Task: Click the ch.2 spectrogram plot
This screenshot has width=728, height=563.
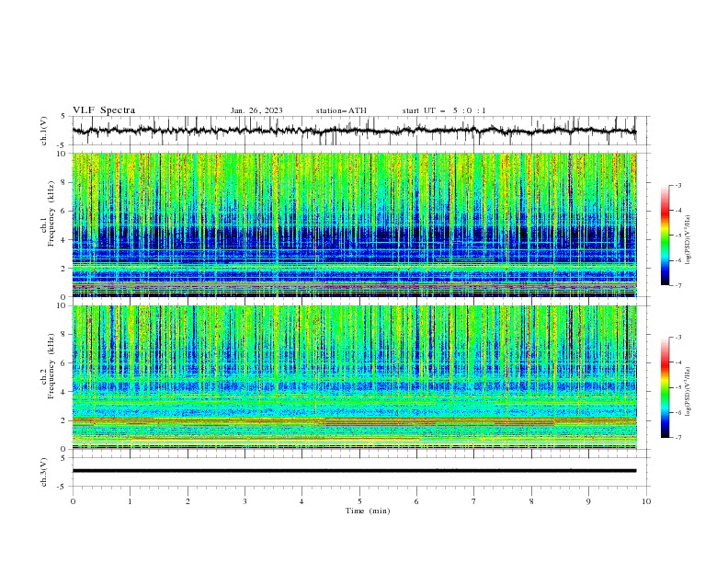Action: tap(354, 377)
